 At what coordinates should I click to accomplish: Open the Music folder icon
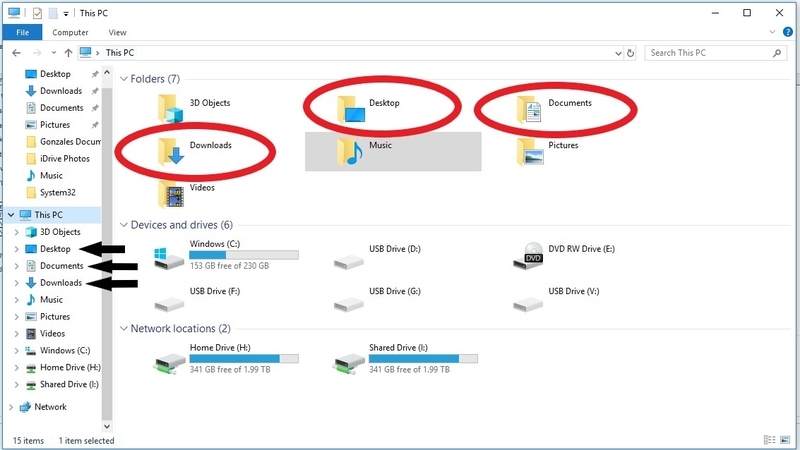pos(350,150)
